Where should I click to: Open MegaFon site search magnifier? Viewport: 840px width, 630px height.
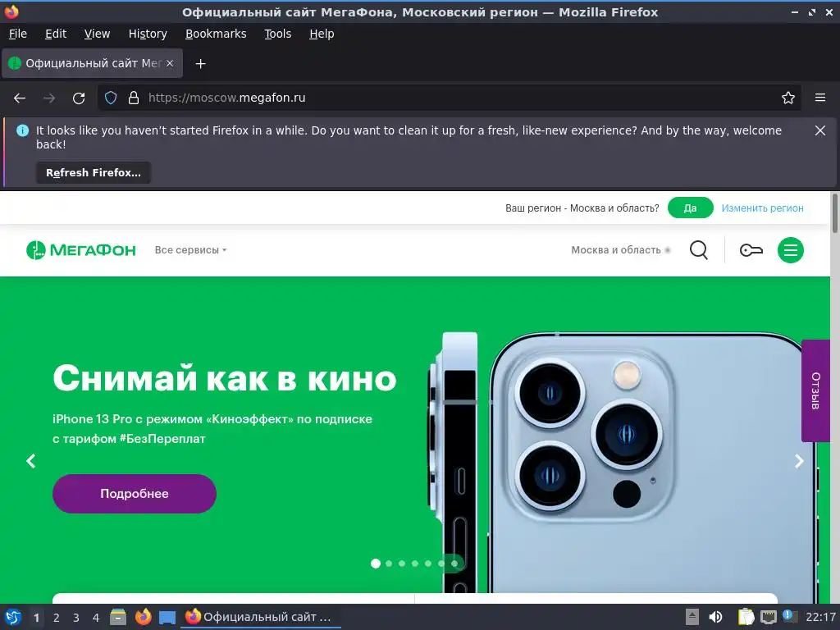(699, 249)
